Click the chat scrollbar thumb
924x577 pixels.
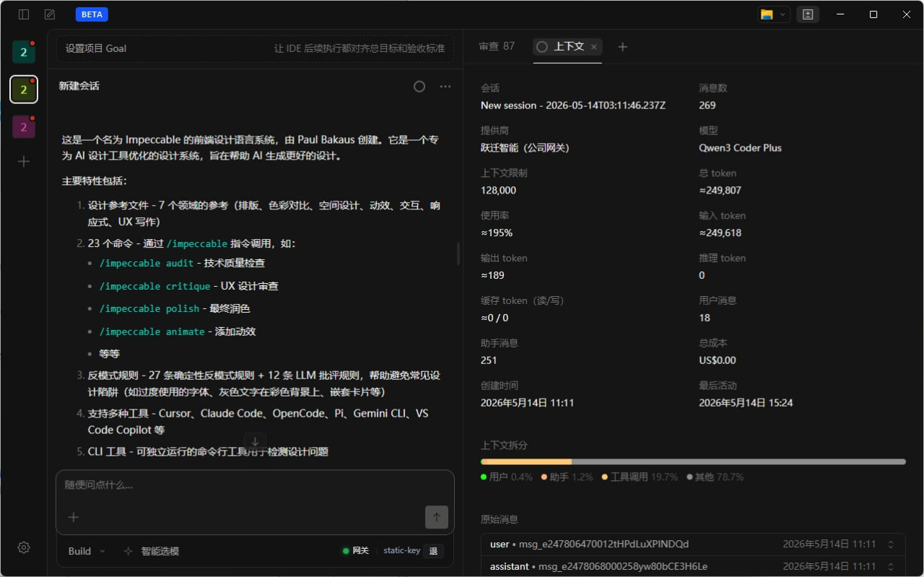(x=458, y=253)
